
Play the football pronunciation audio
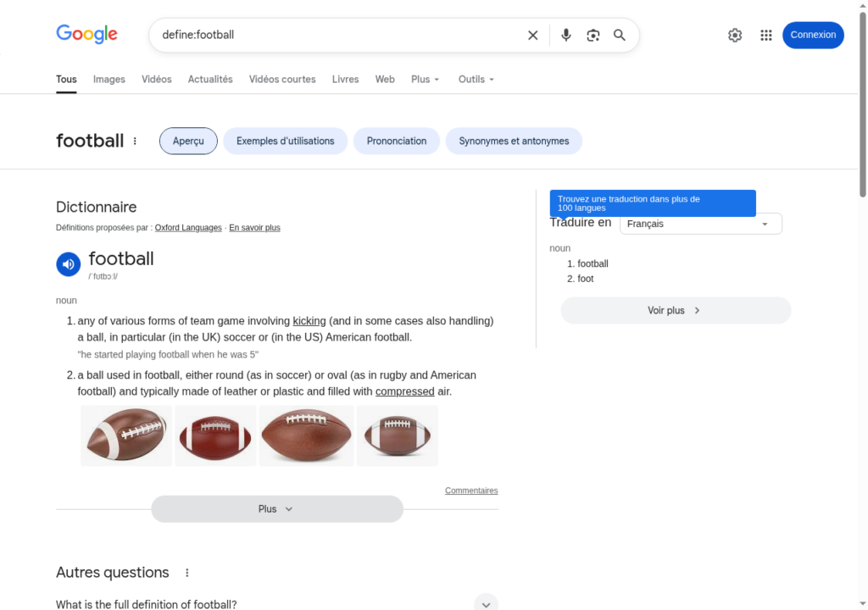(x=68, y=264)
